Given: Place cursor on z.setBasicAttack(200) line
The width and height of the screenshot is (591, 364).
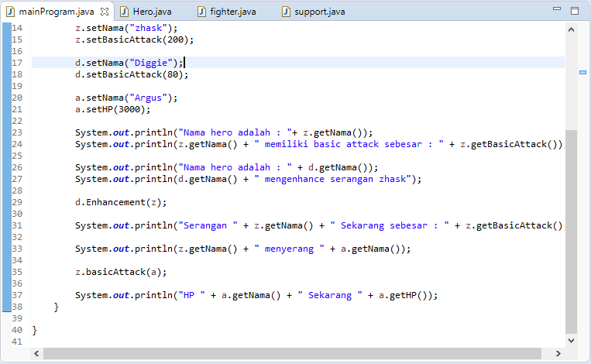Looking at the screenshot, I should point(134,39).
